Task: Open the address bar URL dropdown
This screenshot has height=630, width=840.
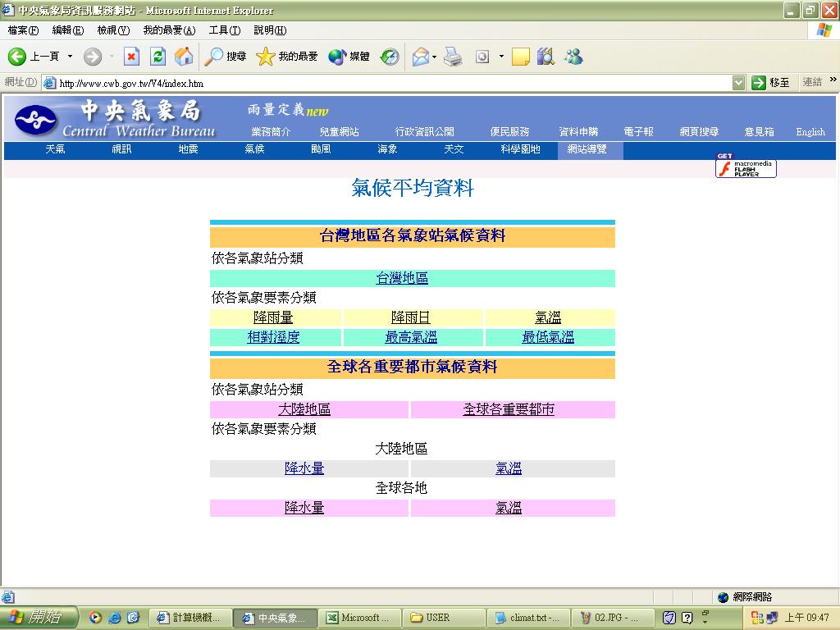Action: [738, 83]
